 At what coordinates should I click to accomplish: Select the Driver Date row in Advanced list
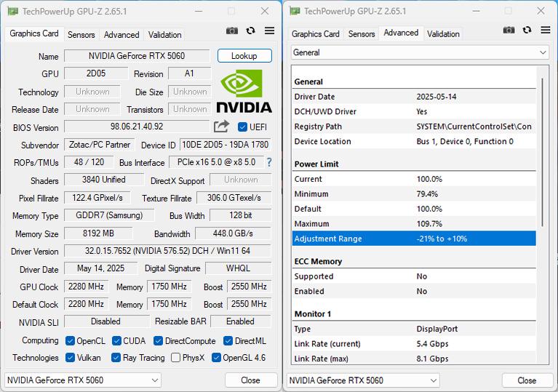coord(414,97)
